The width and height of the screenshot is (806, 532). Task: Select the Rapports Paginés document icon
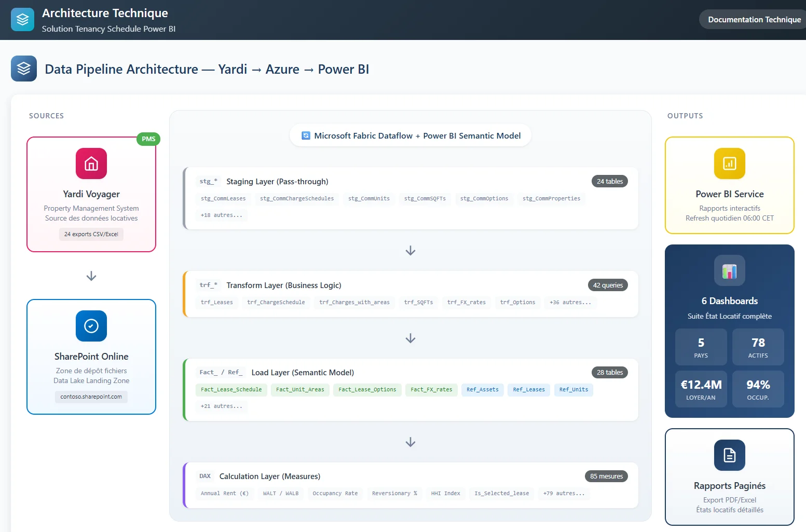point(729,455)
